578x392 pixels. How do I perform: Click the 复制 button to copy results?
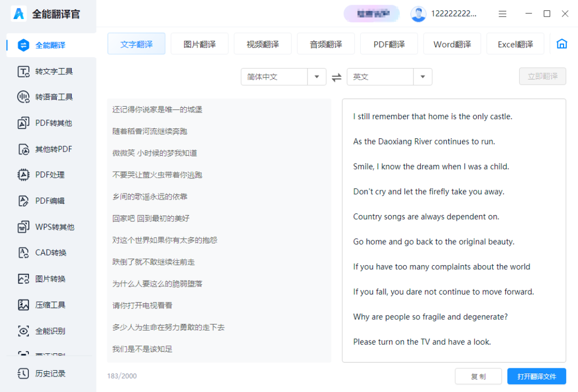(478, 376)
